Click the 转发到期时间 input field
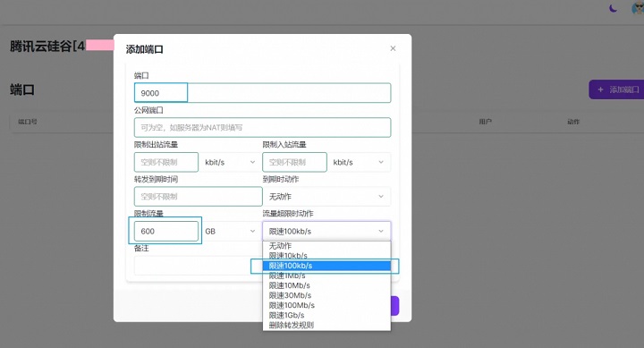 [x=198, y=197]
